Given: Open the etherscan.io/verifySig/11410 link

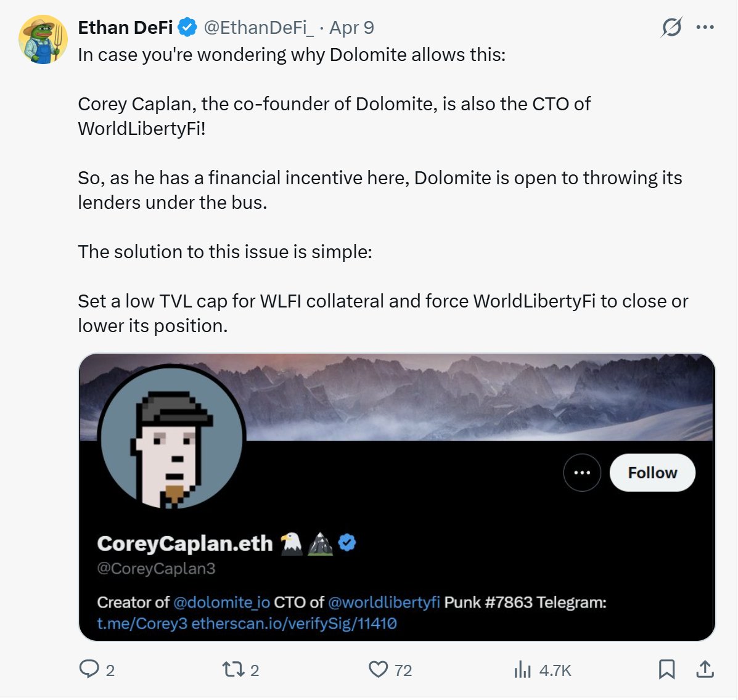Looking at the screenshot, I should click(x=294, y=624).
